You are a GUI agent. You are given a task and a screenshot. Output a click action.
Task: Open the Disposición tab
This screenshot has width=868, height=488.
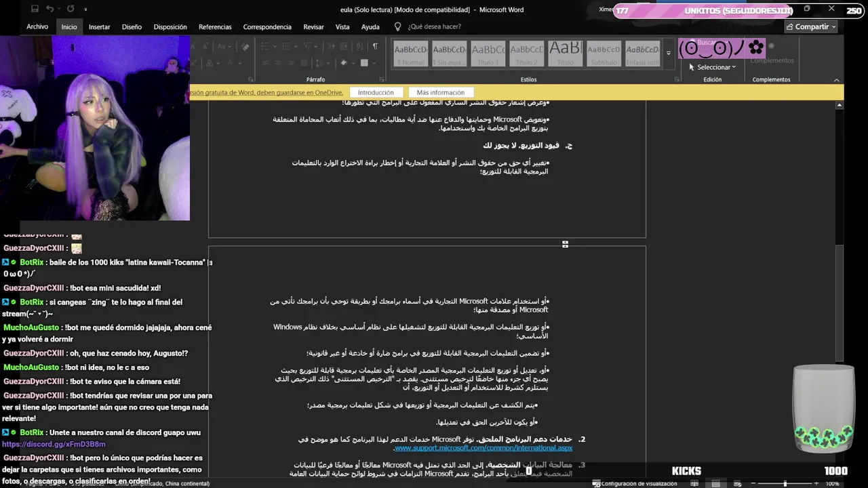pyautogui.click(x=170, y=26)
